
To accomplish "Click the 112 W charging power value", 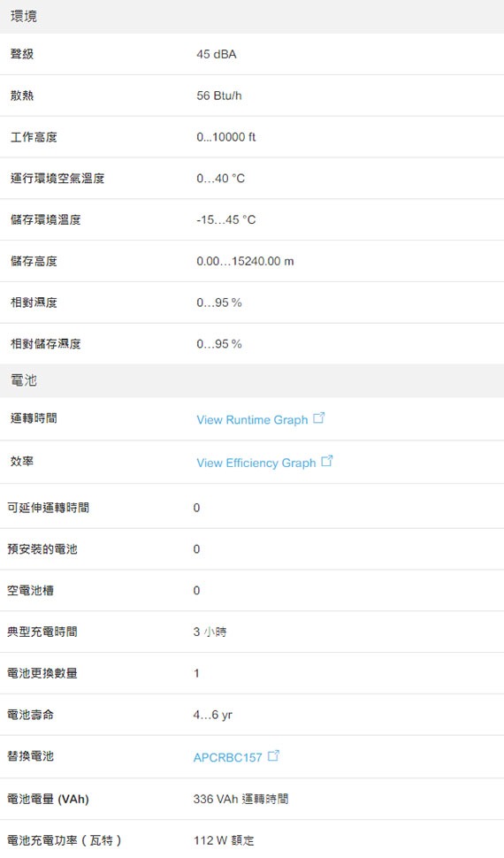I will [x=224, y=840].
